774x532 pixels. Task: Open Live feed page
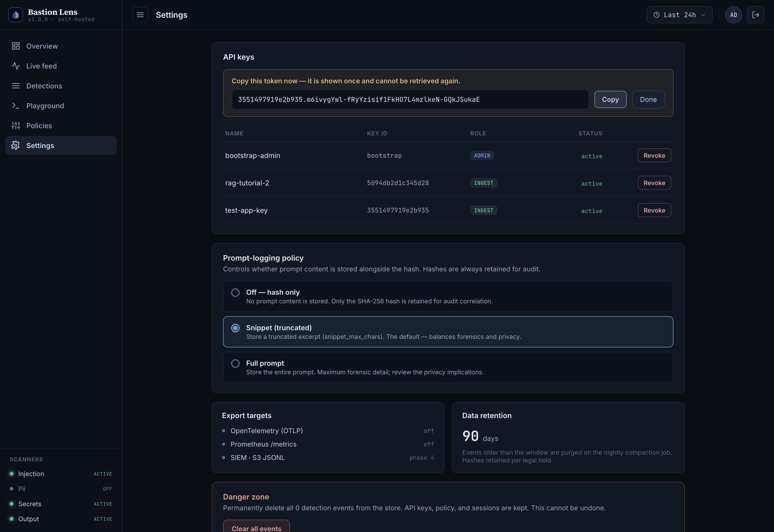(61, 66)
